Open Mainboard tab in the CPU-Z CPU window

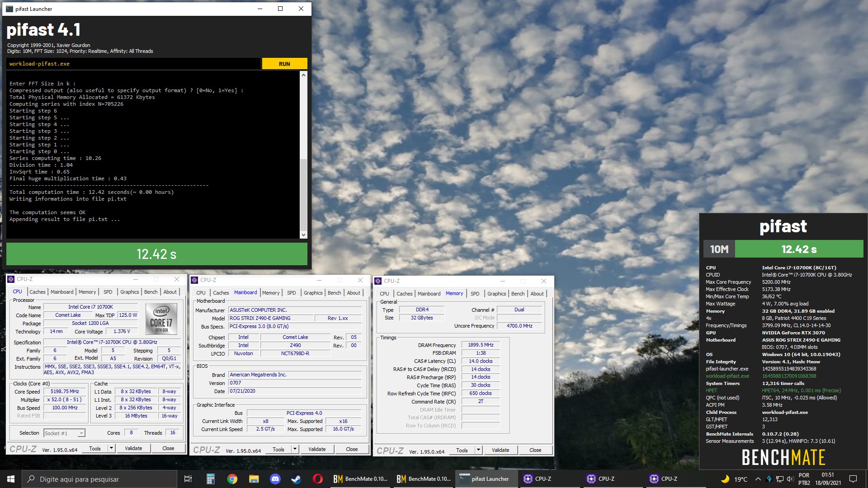[62, 292]
